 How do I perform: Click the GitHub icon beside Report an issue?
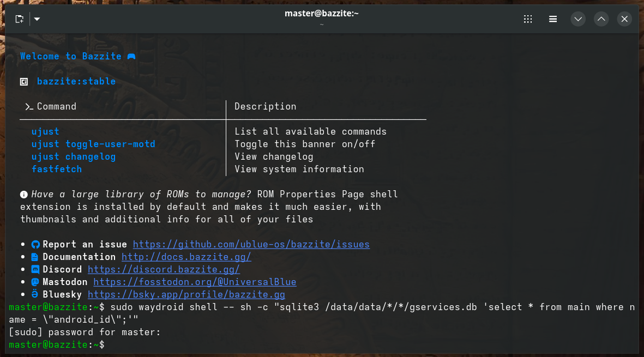click(x=36, y=245)
